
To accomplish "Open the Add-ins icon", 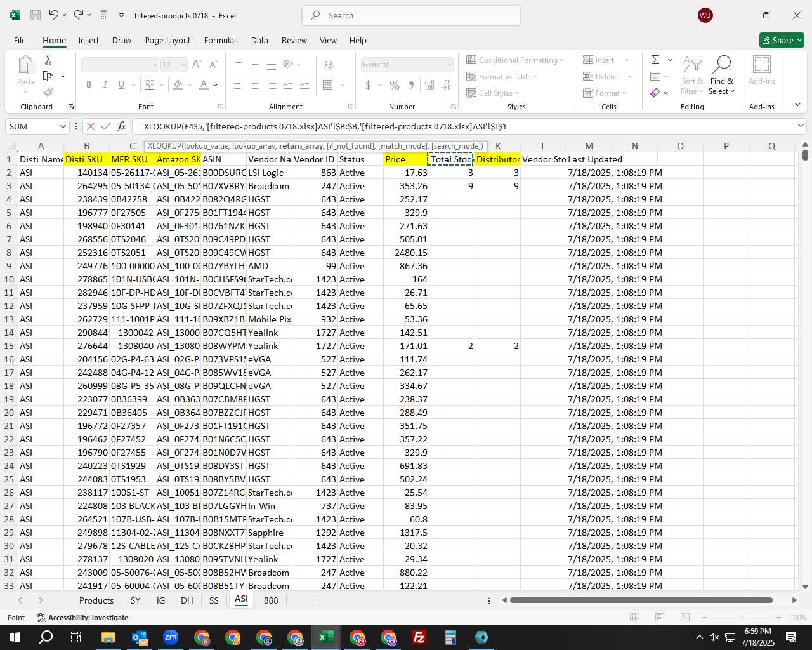I will click(761, 70).
